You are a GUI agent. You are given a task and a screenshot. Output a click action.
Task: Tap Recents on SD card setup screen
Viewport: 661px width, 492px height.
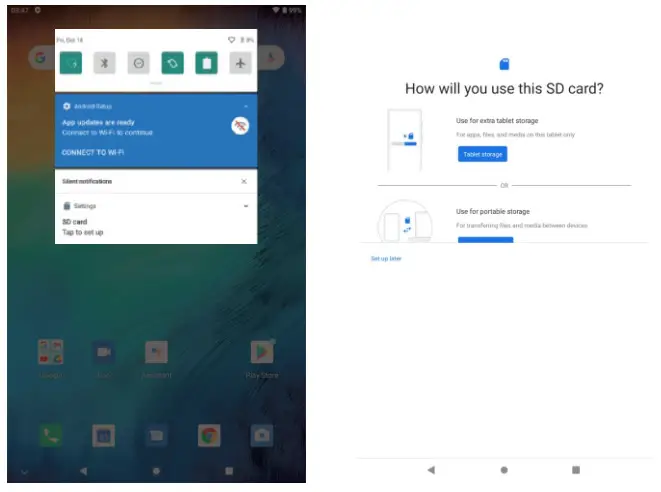click(576, 470)
